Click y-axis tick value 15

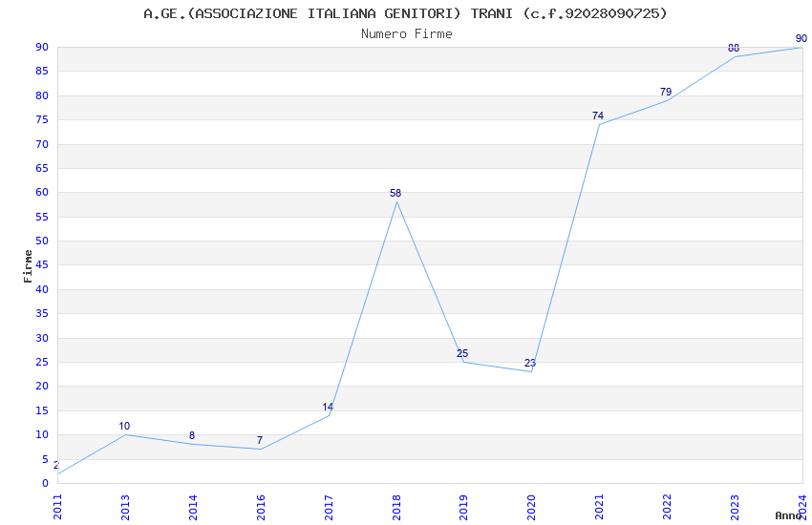click(x=42, y=410)
